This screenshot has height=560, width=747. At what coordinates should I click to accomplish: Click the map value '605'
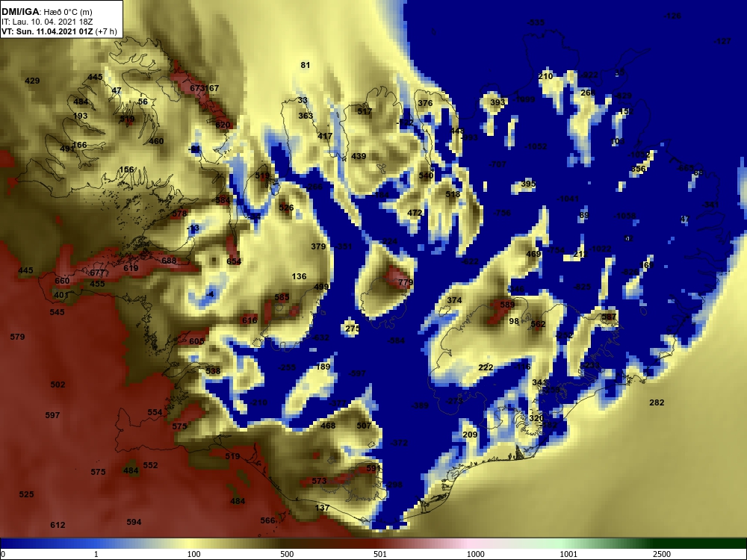pos(196,341)
